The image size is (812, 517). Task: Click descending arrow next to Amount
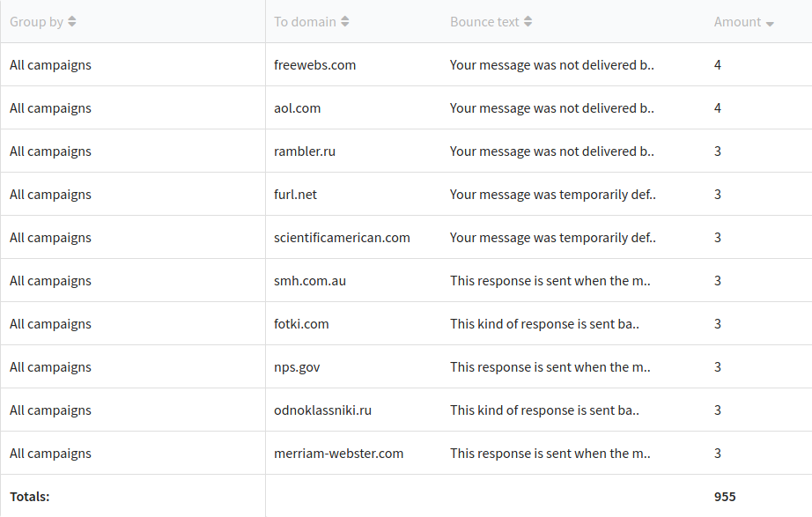coord(770,24)
